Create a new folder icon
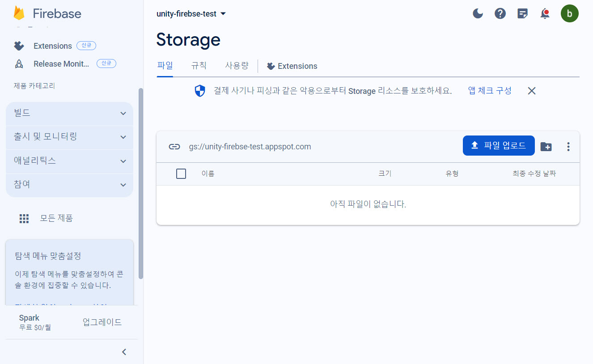This screenshot has width=593, height=364. tap(546, 146)
